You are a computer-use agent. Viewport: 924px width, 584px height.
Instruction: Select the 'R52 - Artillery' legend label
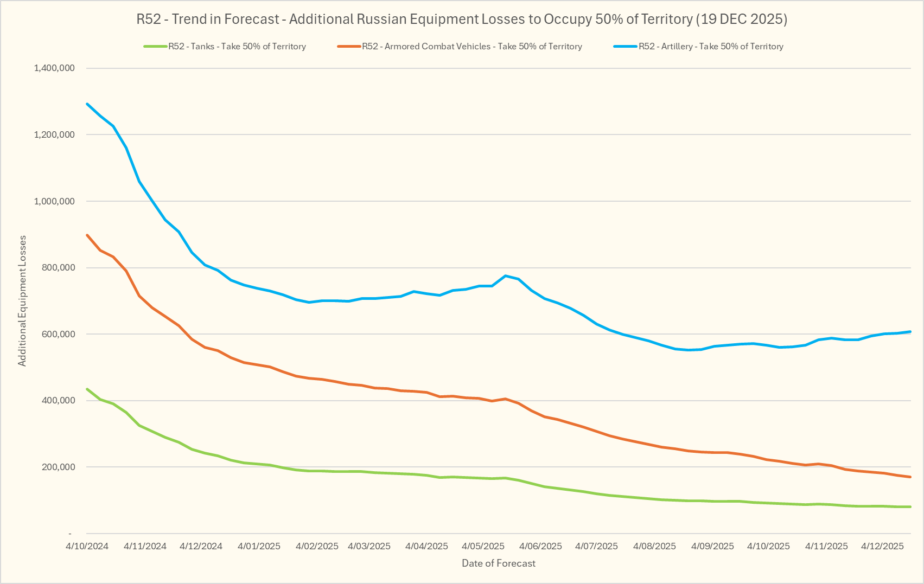[711, 47]
